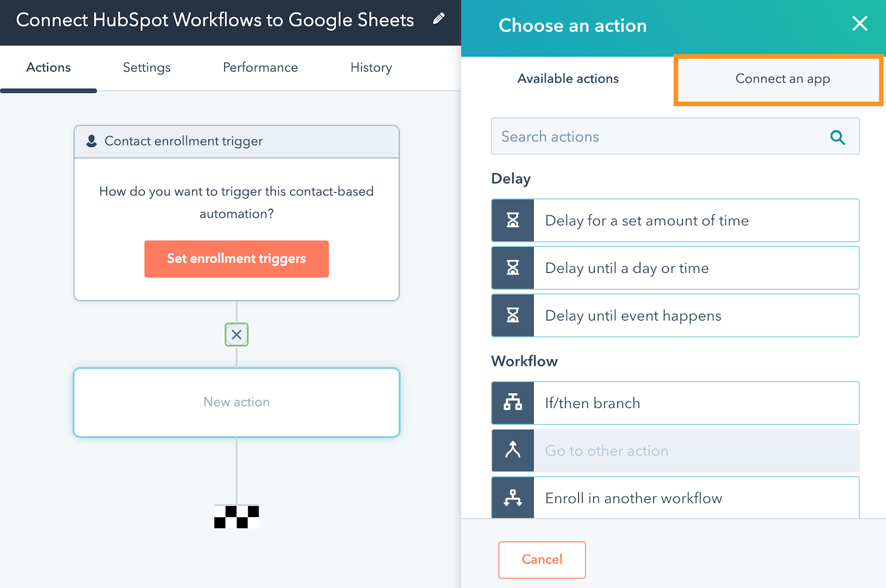Click the hourglass icon for event delay
This screenshot has height=588, width=886.
point(513,316)
